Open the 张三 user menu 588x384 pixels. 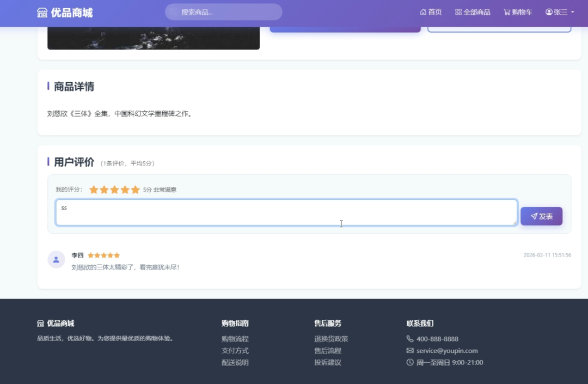click(560, 12)
